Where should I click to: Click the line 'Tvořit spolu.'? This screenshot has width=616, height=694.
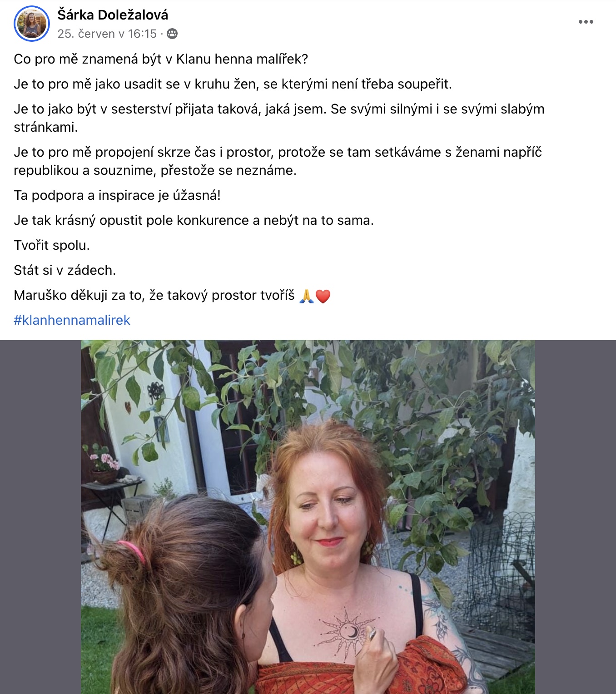[x=52, y=245]
